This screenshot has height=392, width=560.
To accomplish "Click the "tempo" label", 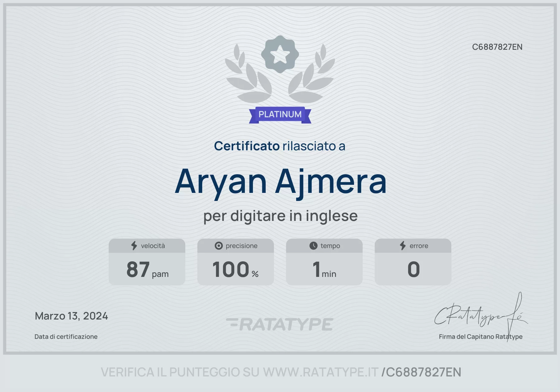I will click(x=330, y=246).
